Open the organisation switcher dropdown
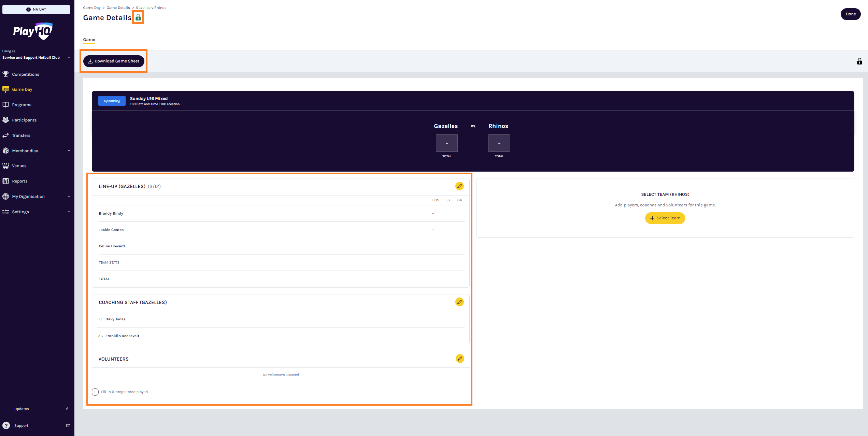 click(36, 57)
